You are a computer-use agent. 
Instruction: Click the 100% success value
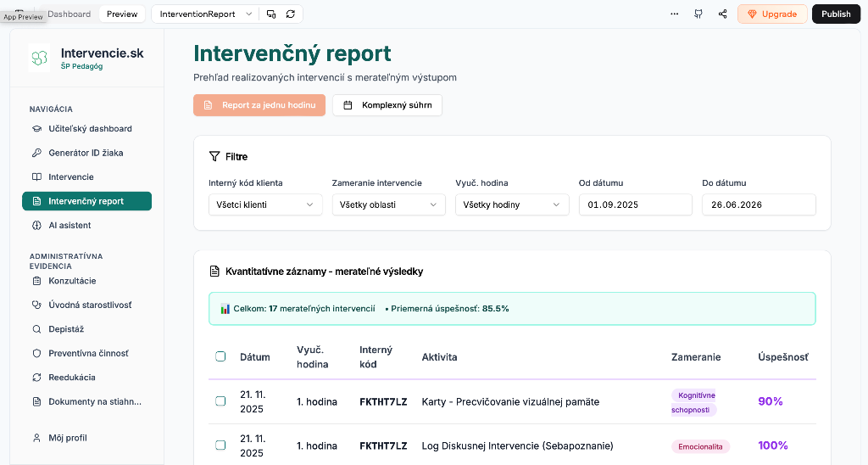(x=773, y=445)
